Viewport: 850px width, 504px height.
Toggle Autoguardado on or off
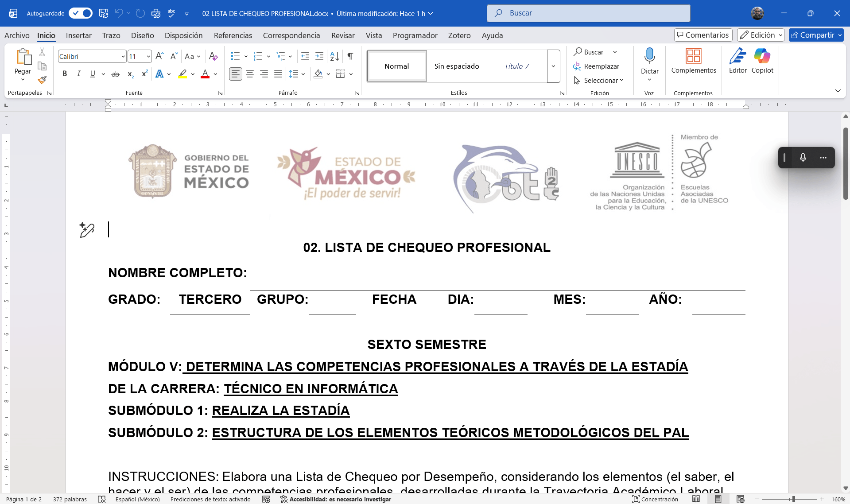pos(81,13)
